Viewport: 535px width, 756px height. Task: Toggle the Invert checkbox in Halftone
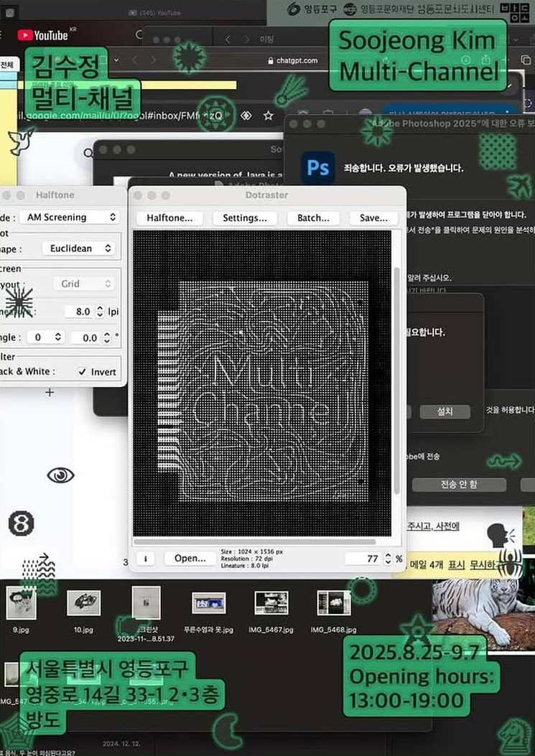pos(83,372)
